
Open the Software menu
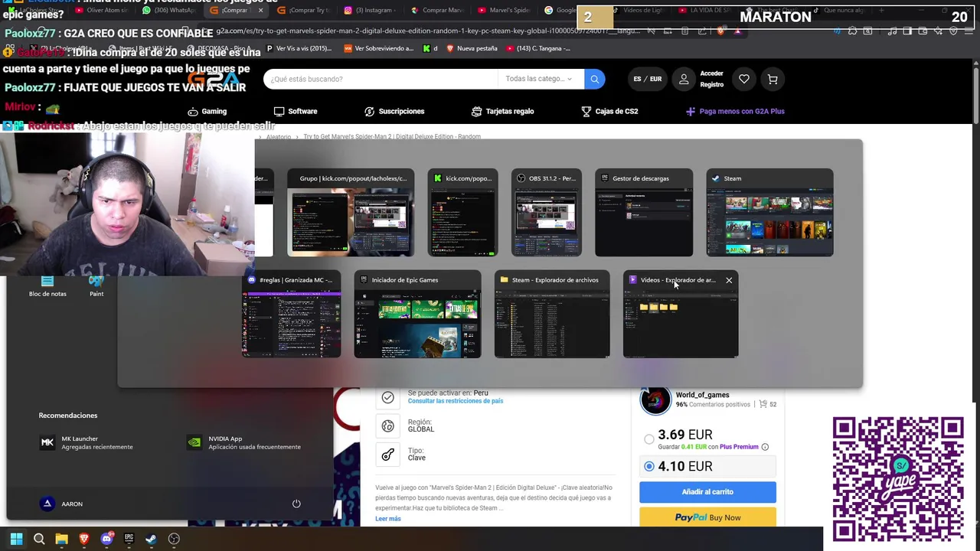(296, 111)
